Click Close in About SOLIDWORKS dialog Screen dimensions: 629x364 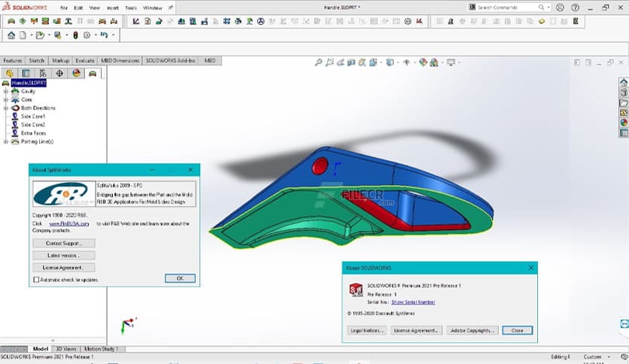coord(518,330)
